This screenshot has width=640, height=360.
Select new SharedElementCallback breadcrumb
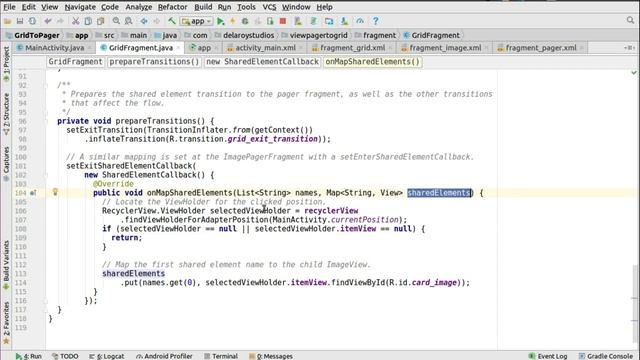point(262,62)
